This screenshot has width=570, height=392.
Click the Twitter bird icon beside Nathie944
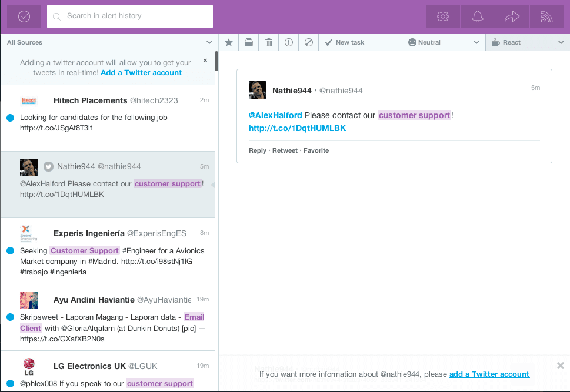[48, 167]
